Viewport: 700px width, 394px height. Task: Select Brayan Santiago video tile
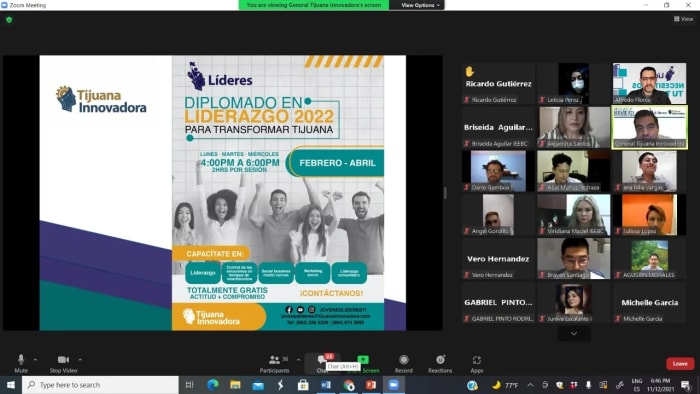574,258
